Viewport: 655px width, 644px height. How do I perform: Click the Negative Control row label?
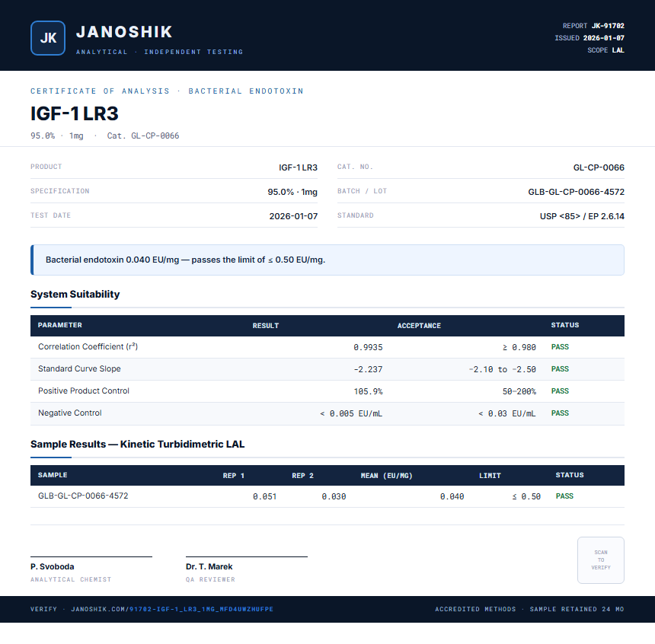pos(70,413)
